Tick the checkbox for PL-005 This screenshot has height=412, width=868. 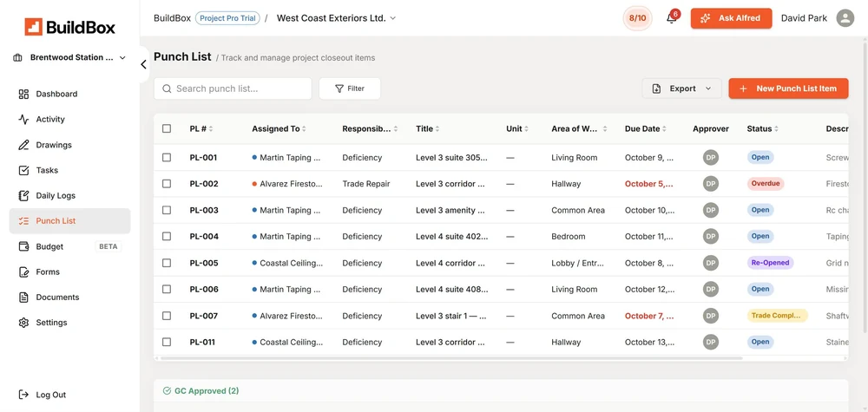point(167,263)
